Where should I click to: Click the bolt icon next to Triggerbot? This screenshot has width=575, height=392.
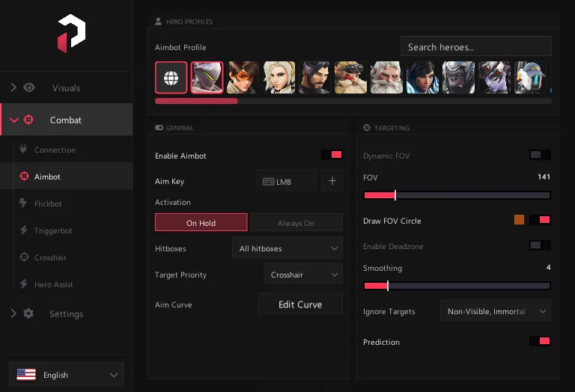23,230
